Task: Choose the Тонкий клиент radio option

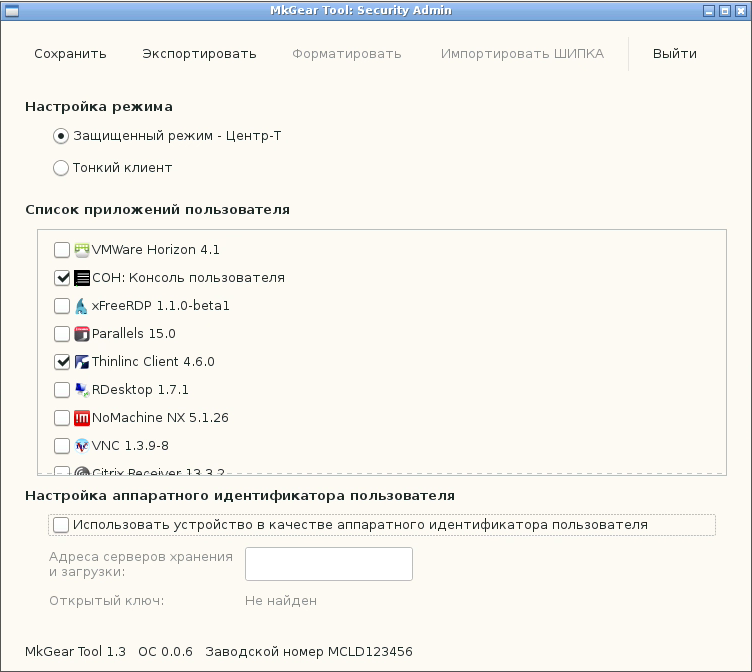Action: coord(61,168)
